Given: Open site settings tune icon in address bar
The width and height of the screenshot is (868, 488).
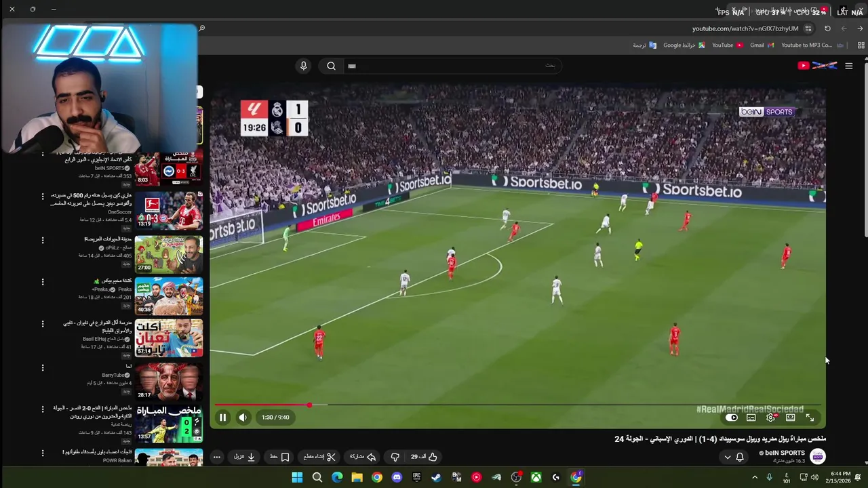Looking at the screenshot, I should (x=808, y=28).
